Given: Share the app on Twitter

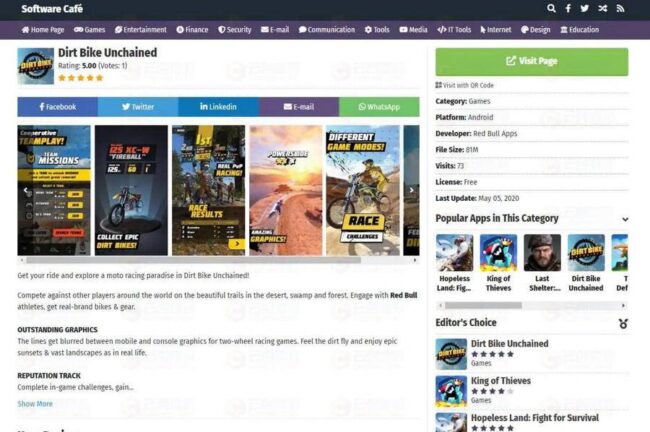Looking at the screenshot, I should point(138,107).
